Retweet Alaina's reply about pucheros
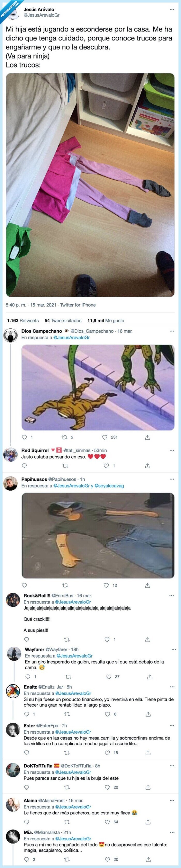Image resolution: width=181 pixels, height=868 pixels. [67, 822]
